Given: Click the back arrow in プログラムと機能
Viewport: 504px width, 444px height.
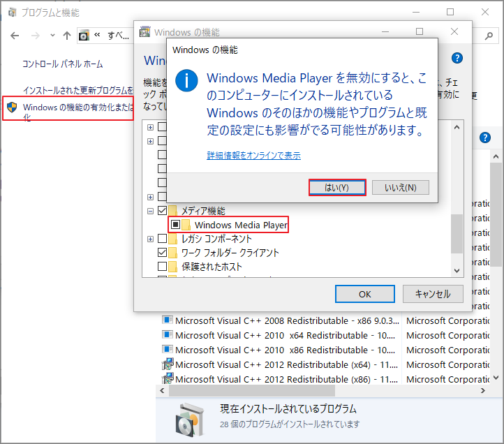Looking at the screenshot, I should pyautogui.click(x=15, y=36).
